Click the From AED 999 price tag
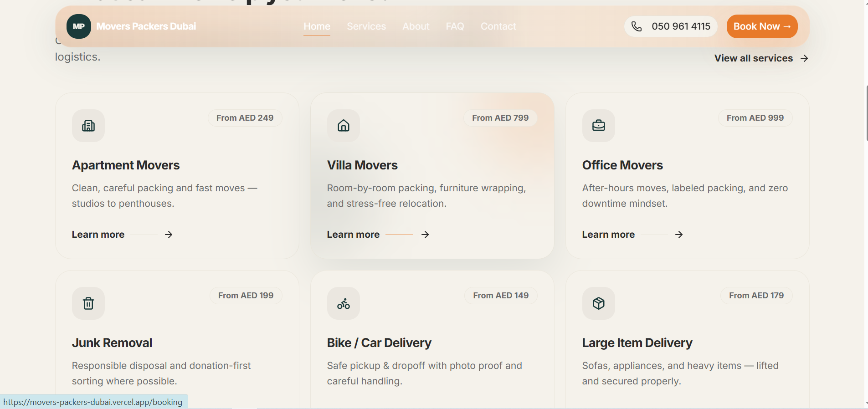This screenshot has width=868, height=409. tap(755, 118)
